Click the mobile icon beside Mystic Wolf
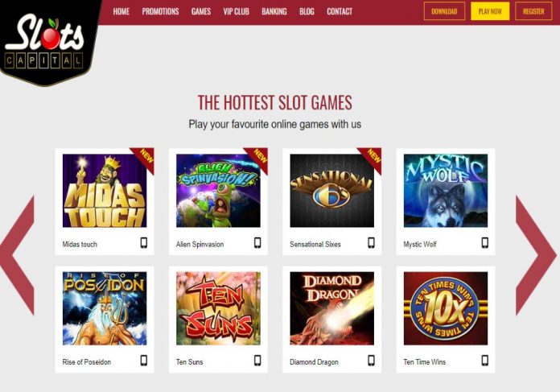 pyautogui.click(x=484, y=242)
